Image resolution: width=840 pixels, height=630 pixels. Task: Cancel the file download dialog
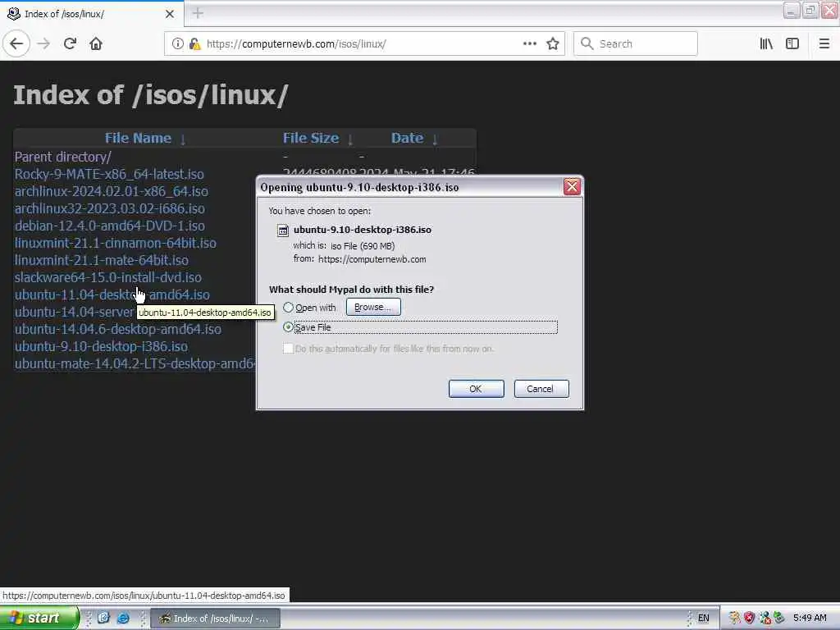pos(541,389)
